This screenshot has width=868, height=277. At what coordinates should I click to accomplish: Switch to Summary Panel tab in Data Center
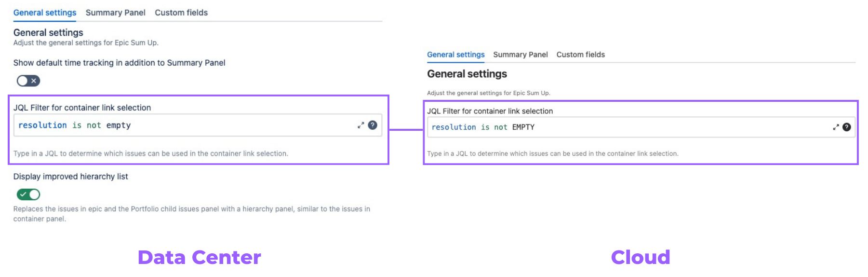pyautogui.click(x=116, y=13)
